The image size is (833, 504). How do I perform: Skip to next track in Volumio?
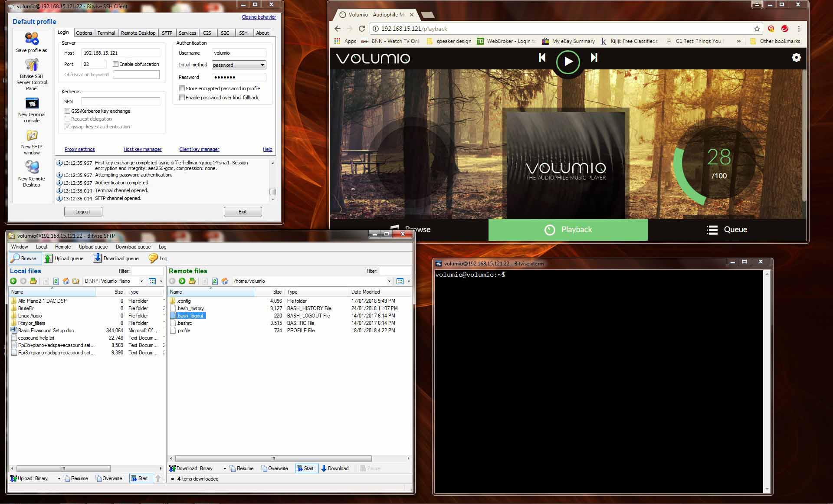[x=594, y=57]
